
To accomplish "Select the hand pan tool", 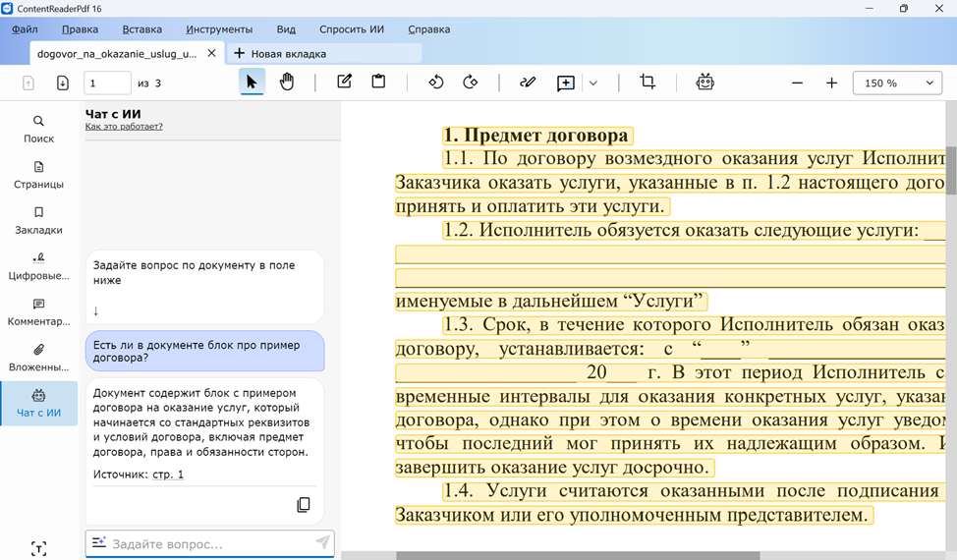I will tap(287, 83).
